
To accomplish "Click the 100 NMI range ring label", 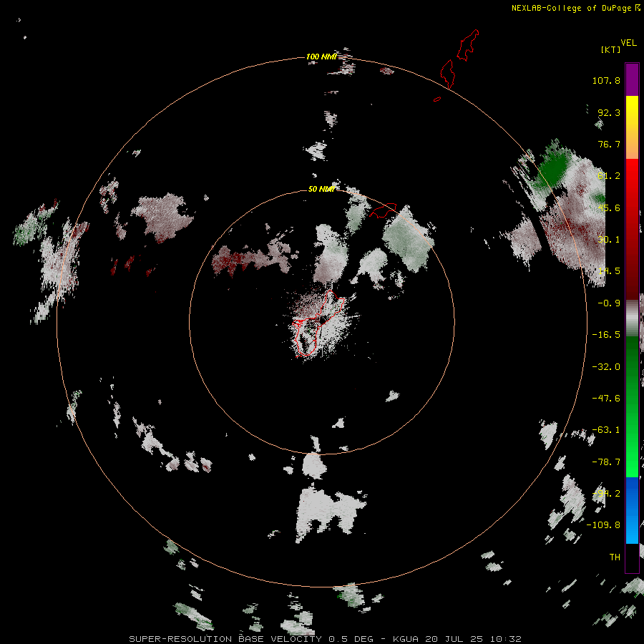I will point(321,57).
